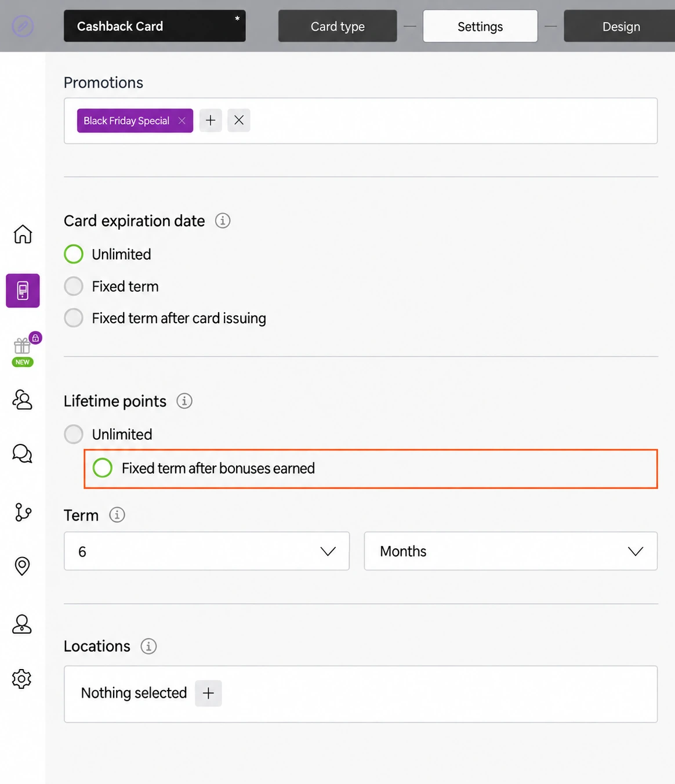Screen dimensions: 675x784
Task: Open the Cards phone sidebar icon
Action: pyautogui.click(x=23, y=290)
